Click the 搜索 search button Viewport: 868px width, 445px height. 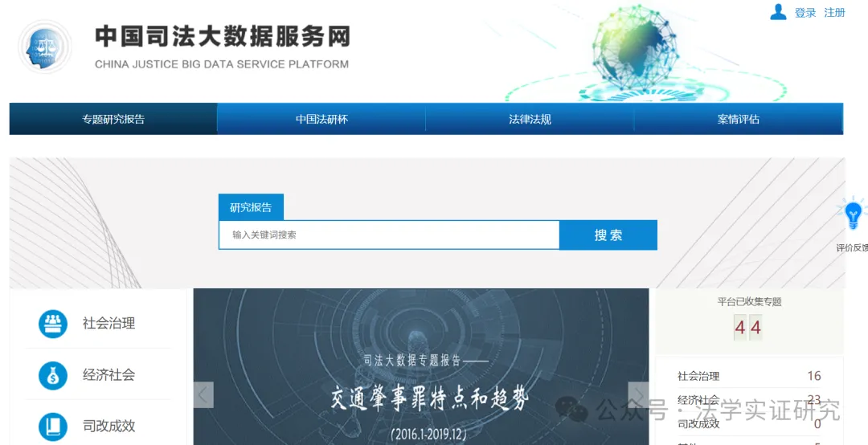tap(608, 235)
